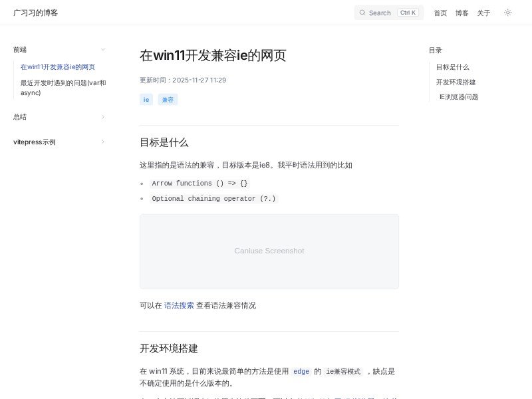Viewport: 532px width, 399px height.
Task: Jump to 开发环境搭建 in the outline
Action: click(x=456, y=82)
